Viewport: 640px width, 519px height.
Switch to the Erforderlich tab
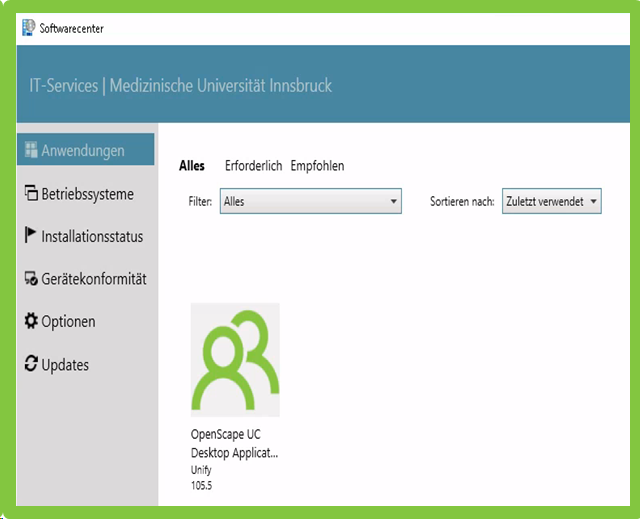click(x=253, y=166)
